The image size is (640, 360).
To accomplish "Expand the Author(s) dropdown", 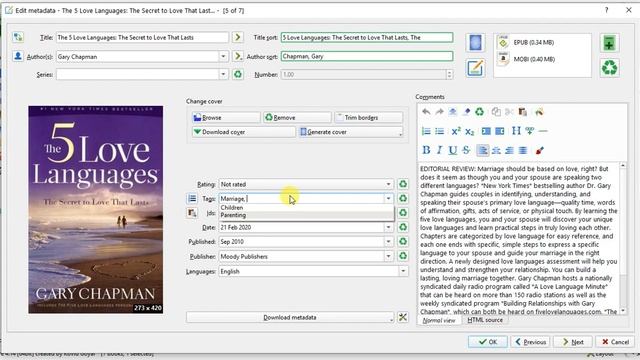I will (x=223, y=56).
